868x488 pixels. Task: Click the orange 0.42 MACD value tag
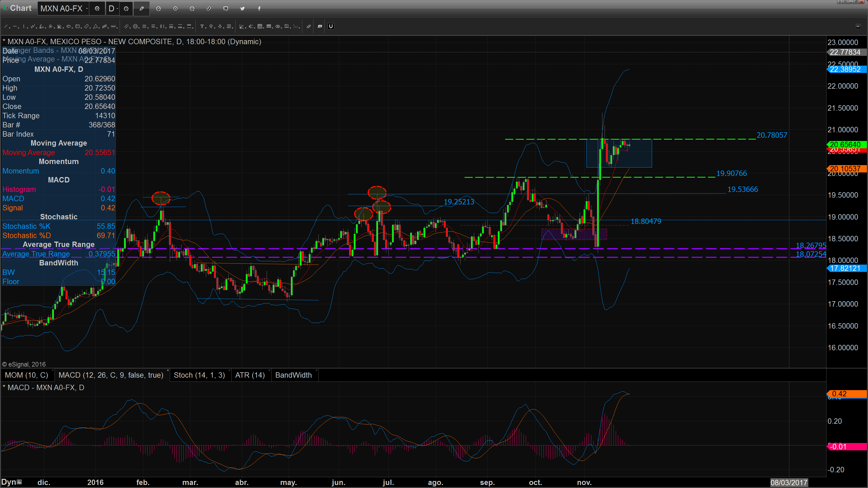pyautogui.click(x=846, y=394)
